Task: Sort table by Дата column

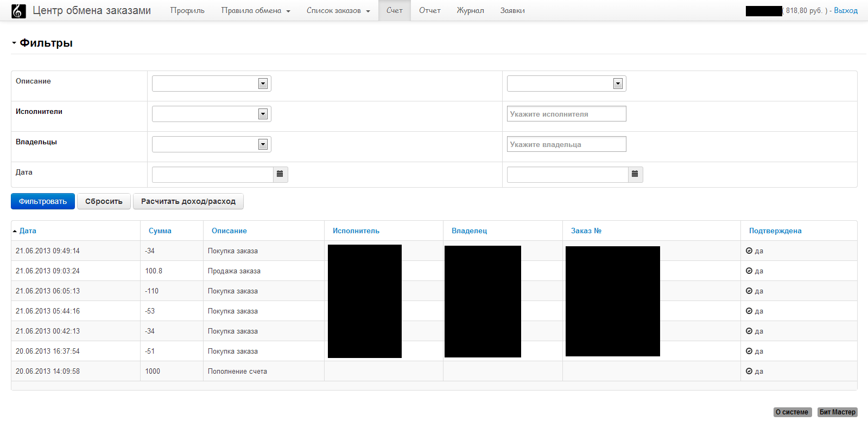Action: [28, 231]
